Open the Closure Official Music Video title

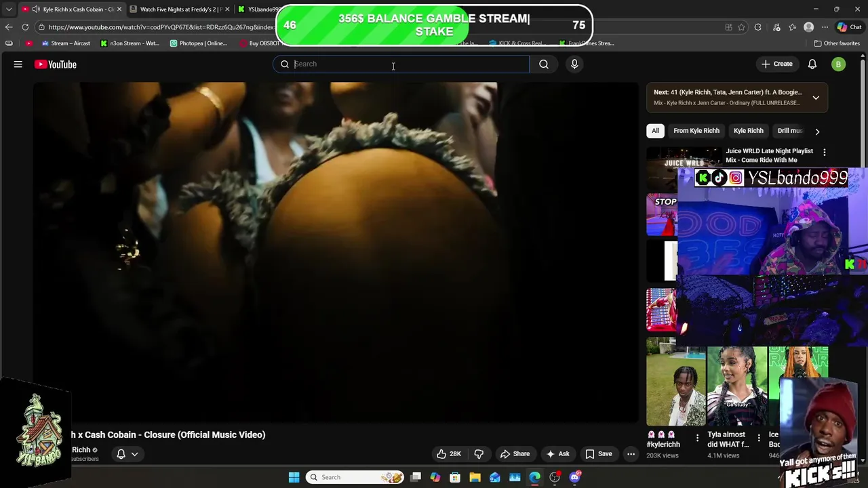(168, 435)
